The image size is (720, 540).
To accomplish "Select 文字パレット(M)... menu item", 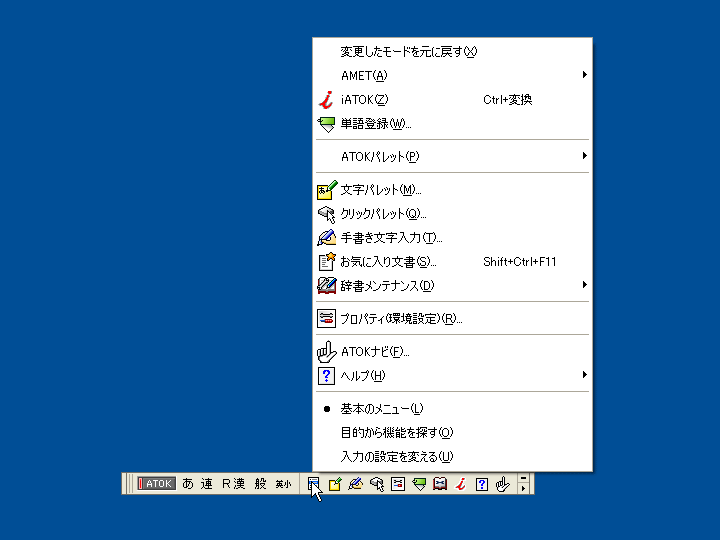I will [452, 190].
